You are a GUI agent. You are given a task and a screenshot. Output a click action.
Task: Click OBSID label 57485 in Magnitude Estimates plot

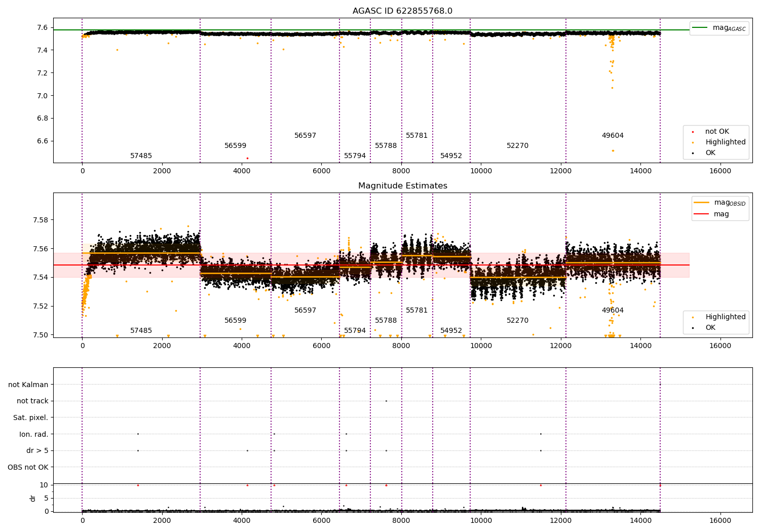pyautogui.click(x=141, y=331)
